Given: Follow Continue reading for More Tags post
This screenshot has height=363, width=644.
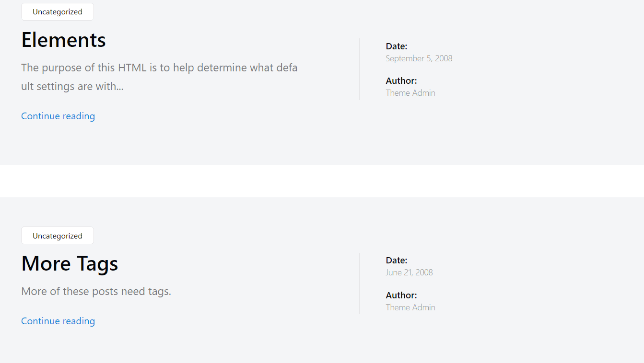Looking at the screenshot, I should click(x=58, y=321).
